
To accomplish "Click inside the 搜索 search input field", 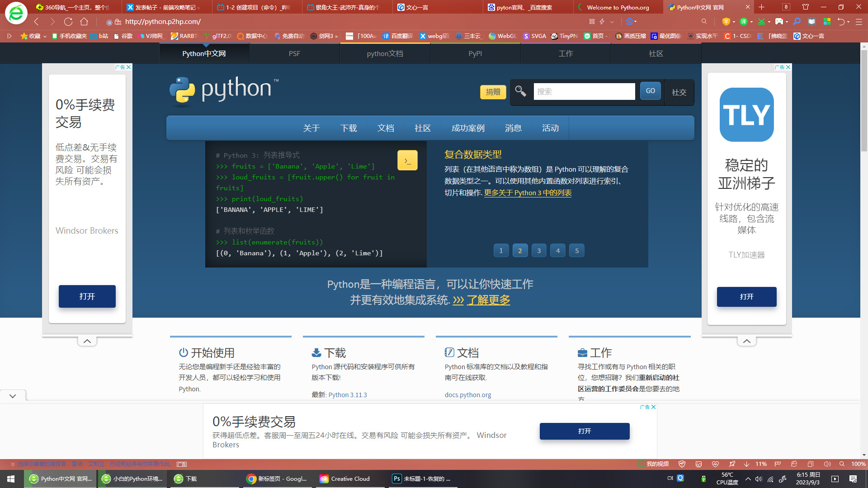I will tap(584, 91).
